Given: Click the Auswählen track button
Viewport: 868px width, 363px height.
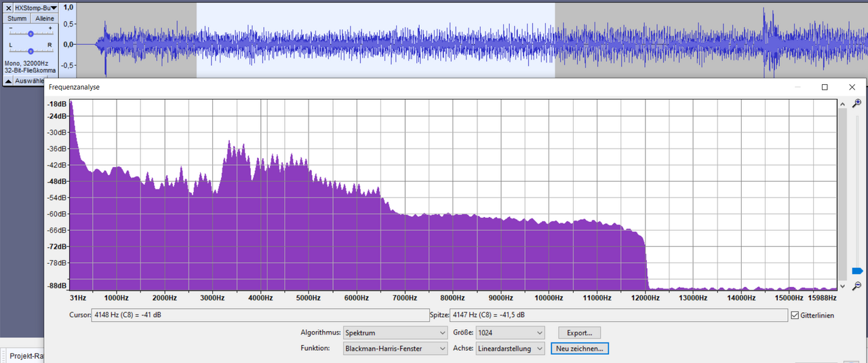Looking at the screenshot, I should click(x=29, y=80).
